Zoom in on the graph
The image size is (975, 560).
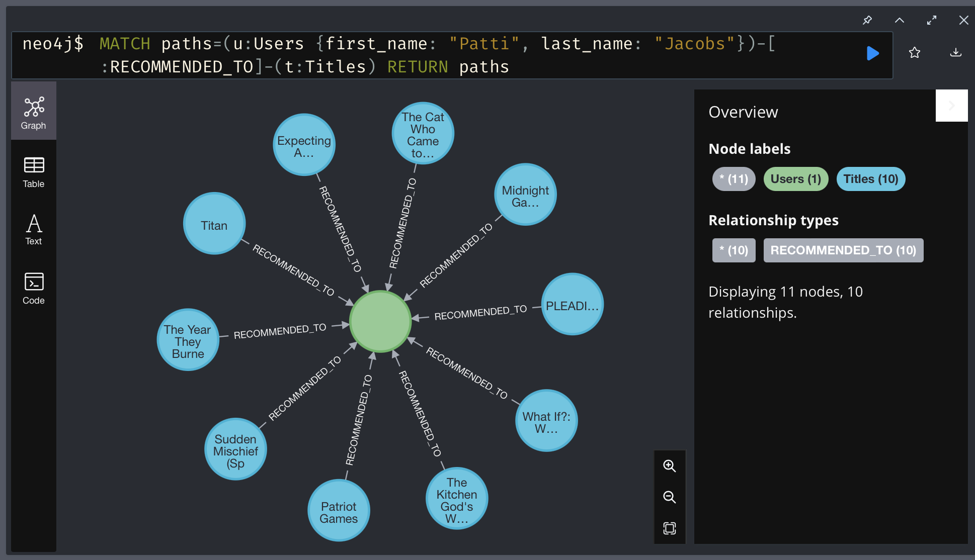[x=669, y=466]
